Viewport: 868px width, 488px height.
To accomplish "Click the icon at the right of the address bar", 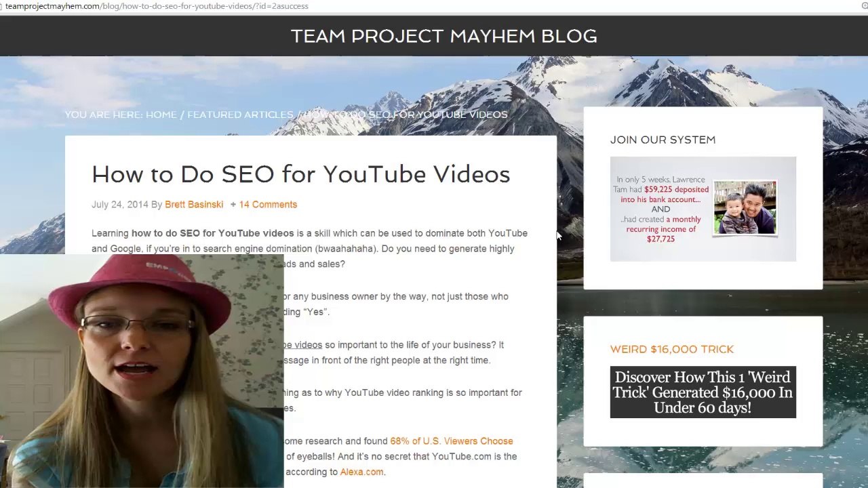I will [x=864, y=5].
